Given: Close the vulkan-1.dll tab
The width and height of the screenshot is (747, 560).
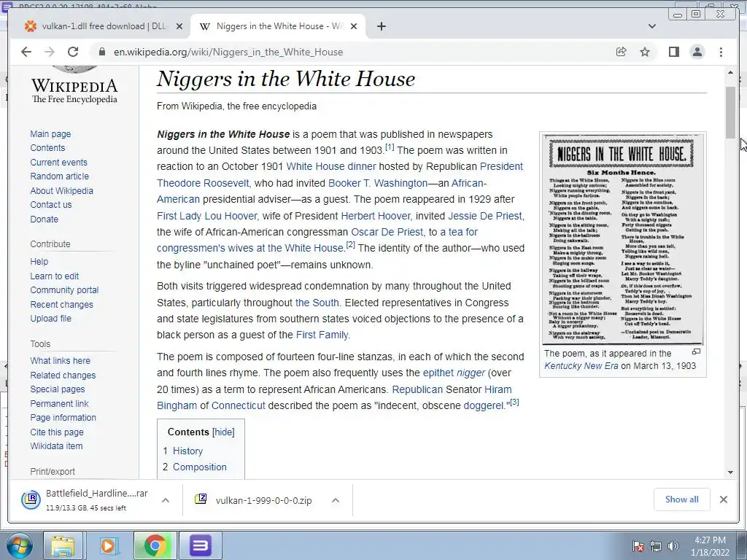Looking at the screenshot, I should (x=179, y=26).
